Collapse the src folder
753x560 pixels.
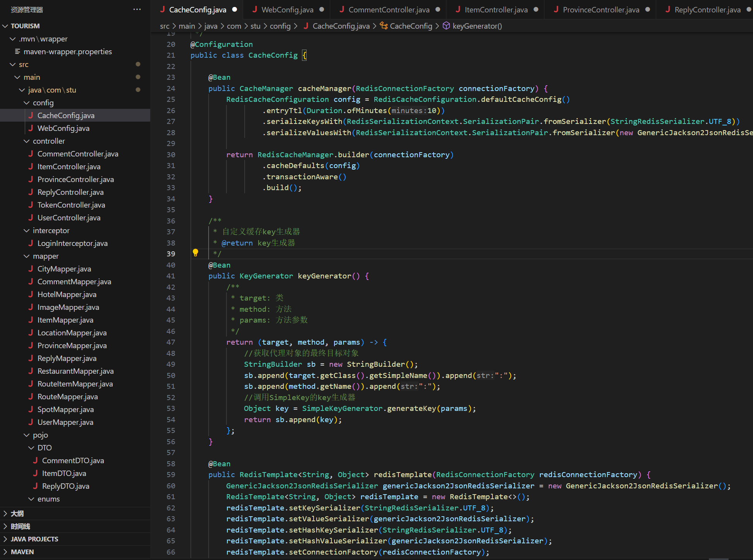coord(13,64)
